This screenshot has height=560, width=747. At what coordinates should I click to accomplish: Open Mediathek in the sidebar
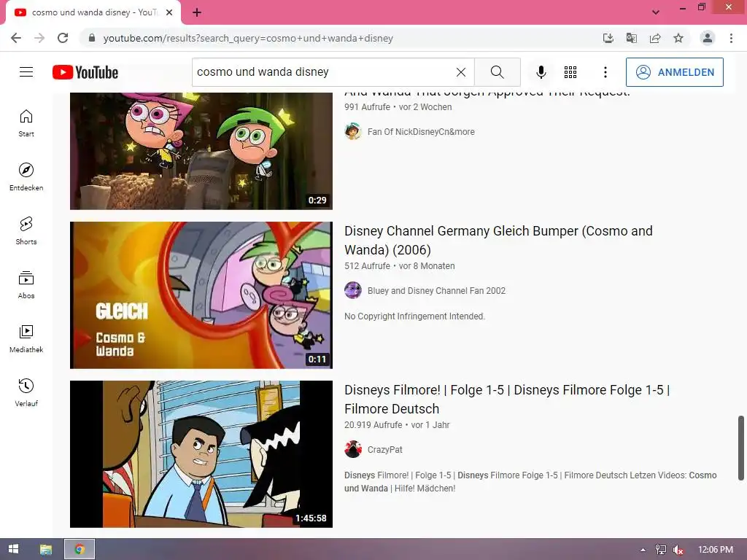(x=26, y=338)
